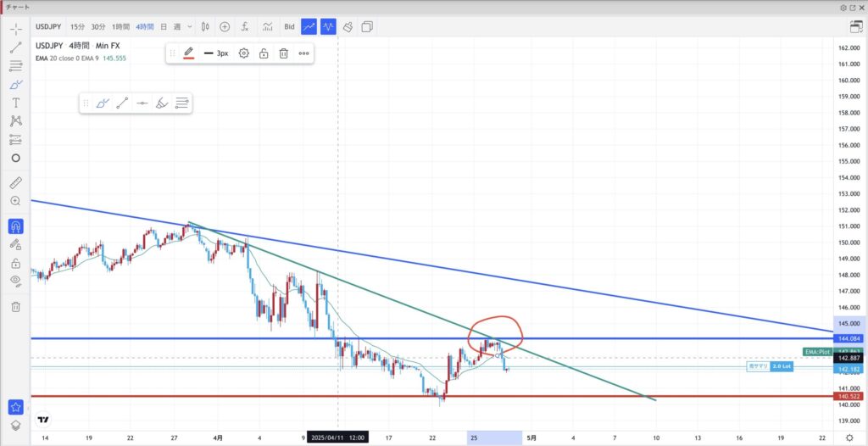Toggle magnet mode
This screenshot has height=446, width=868.
(15, 226)
